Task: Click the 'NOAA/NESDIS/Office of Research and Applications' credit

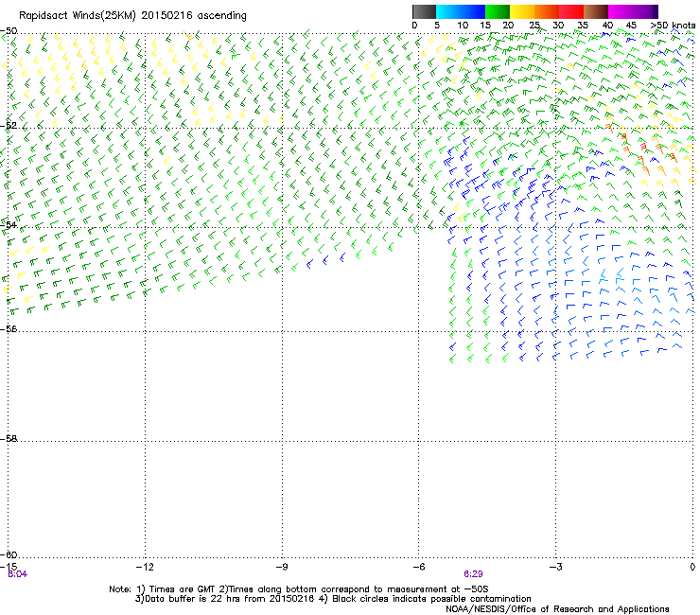Action: click(557, 609)
